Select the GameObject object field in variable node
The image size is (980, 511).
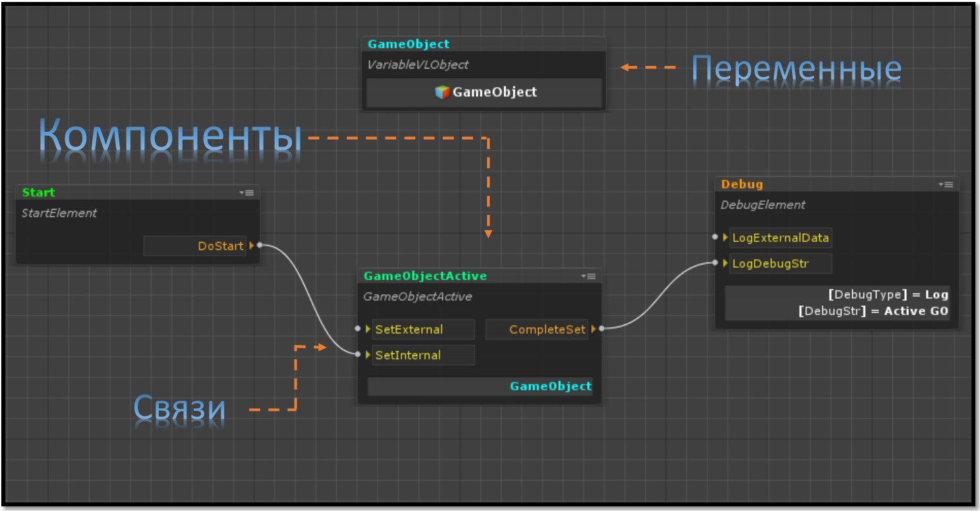[x=484, y=93]
